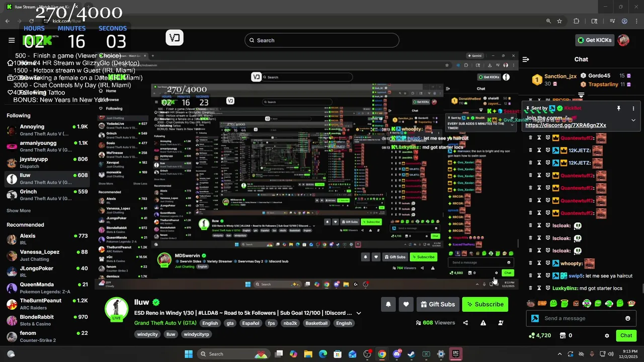Image resolution: width=644 pixels, height=362 pixels.
Task: Click the Kick search field
Action: [322, 40]
